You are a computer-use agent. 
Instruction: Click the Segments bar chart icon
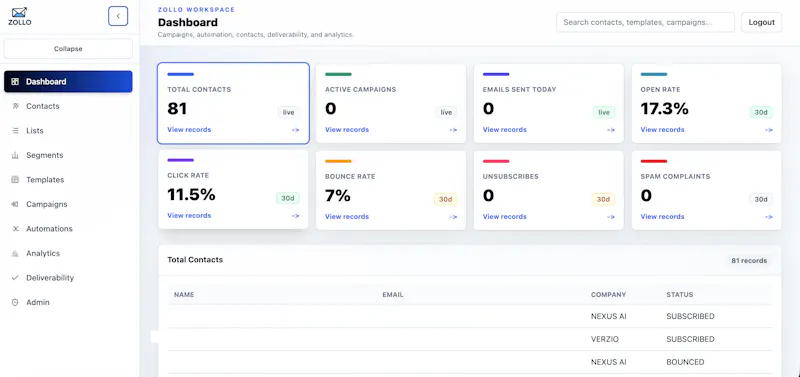pyautogui.click(x=15, y=155)
